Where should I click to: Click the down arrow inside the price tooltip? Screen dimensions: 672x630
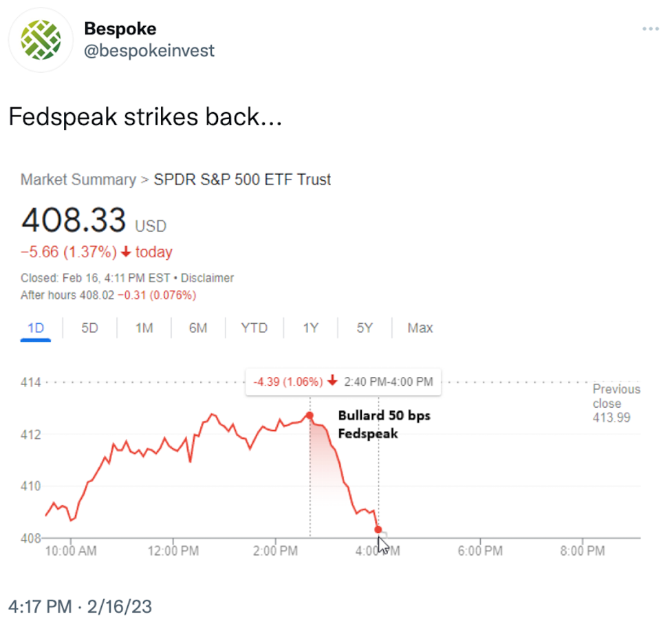(332, 382)
